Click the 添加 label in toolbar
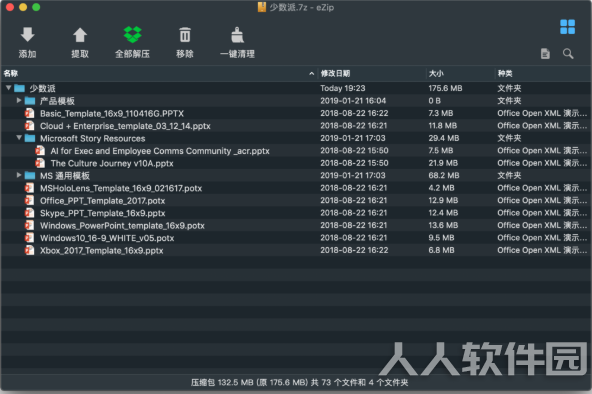592x394 pixels. coord(28,54)
